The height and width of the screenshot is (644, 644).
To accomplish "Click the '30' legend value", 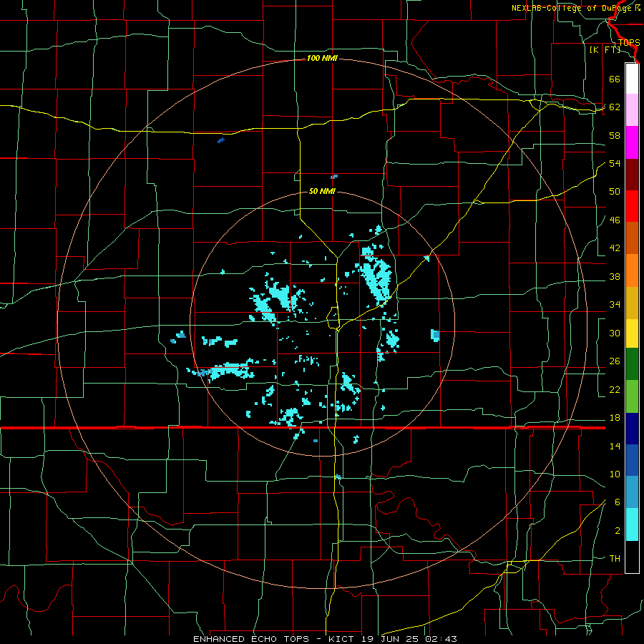I will coord(615,333).
